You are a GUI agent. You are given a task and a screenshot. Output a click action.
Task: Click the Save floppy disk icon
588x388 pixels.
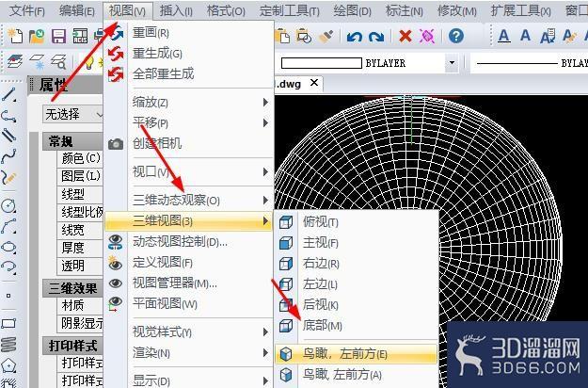coord(58,37)
